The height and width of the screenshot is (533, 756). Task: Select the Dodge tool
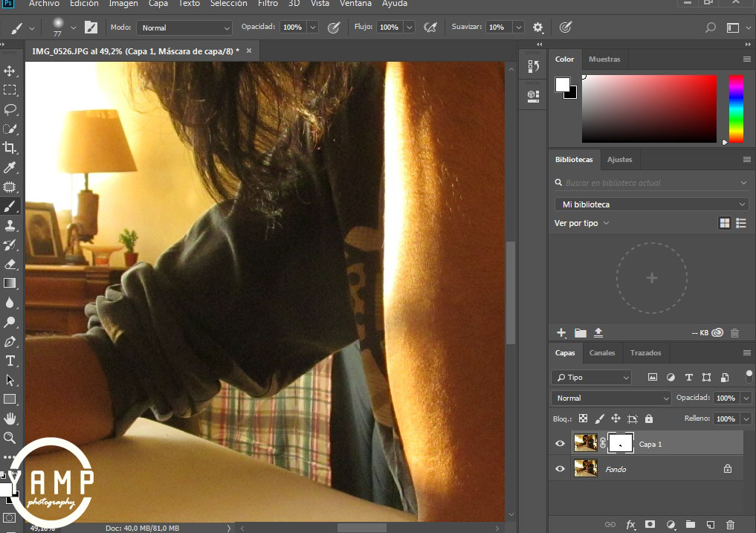(10, 322)
